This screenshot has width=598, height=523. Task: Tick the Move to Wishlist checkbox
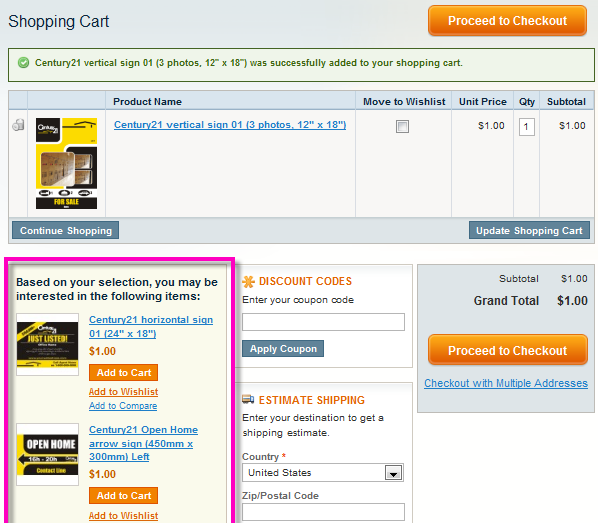[402, 126]
